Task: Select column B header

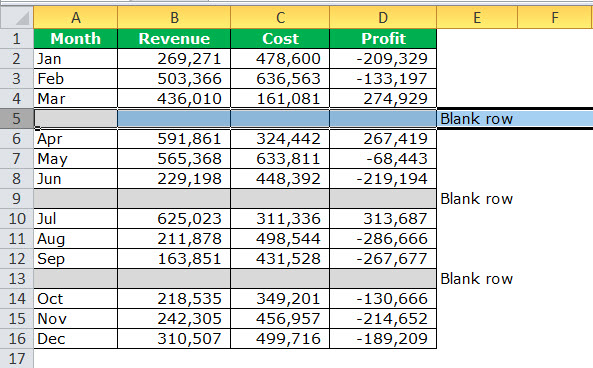Action: pyautogui.click(x=174, y=17)
